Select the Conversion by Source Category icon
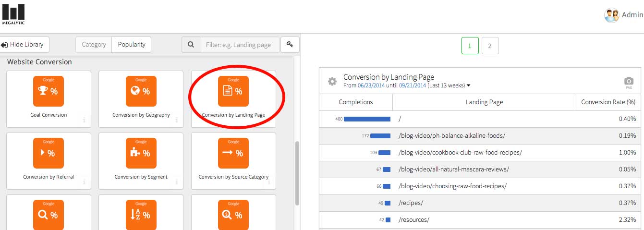The height and width of the screenshot is (230, 644). (233, 153)
